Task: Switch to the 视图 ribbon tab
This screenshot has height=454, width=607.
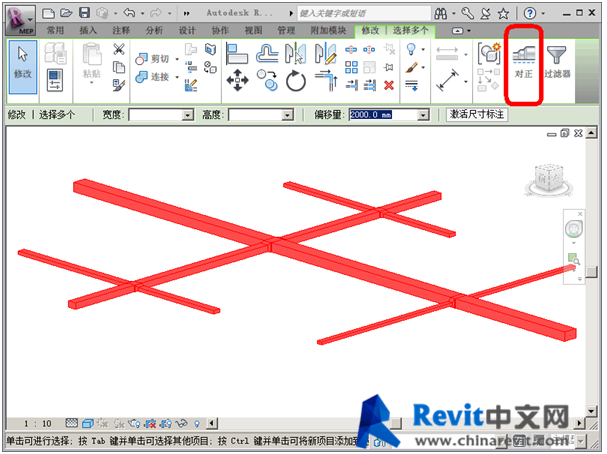Action: tap(254, 30)
